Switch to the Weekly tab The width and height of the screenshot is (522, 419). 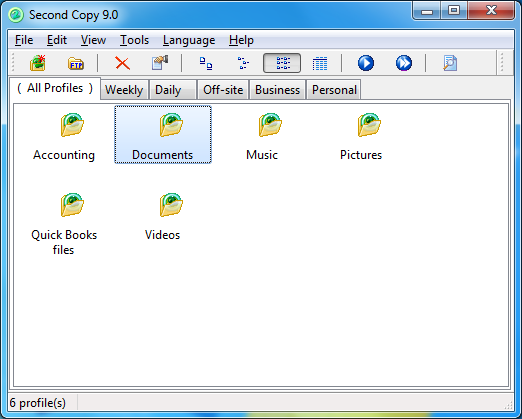click(x=124, y=90)
